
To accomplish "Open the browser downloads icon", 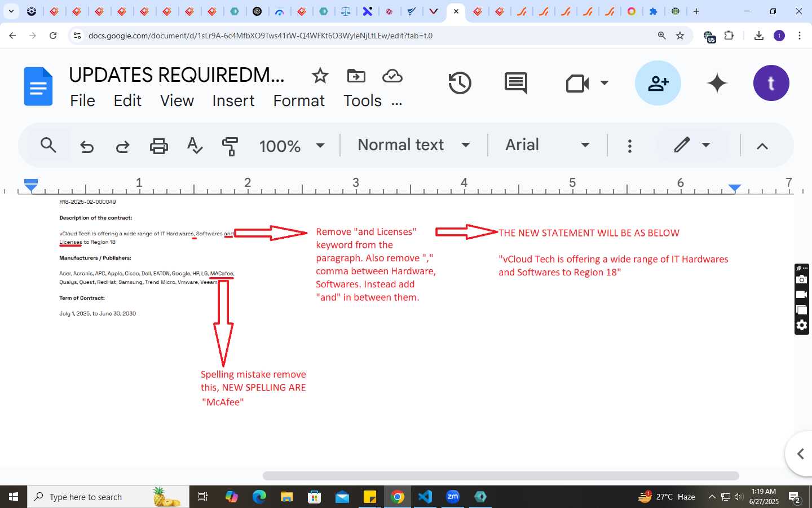I will pyautogui.click(x=759, y=36).
